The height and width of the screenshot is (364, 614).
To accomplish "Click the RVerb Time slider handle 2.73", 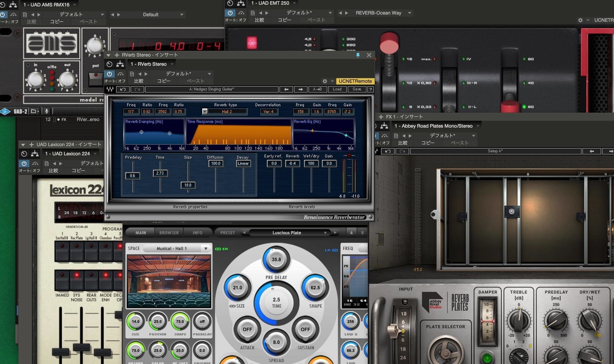I will click(x=160, y=173).
